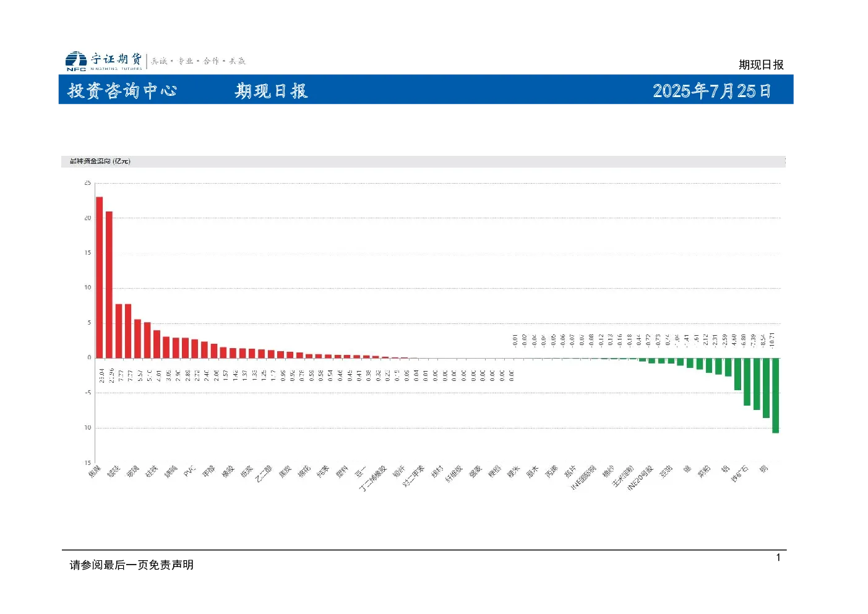This screenshot has width=868, height=614.
Task: Click the x-axis label 纤维板
Action: (x=453, y=474)
